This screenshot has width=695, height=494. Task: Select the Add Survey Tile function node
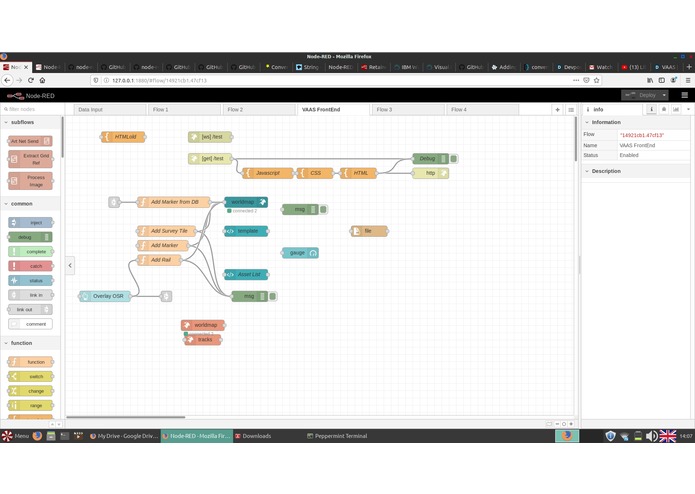click(167, 231)
